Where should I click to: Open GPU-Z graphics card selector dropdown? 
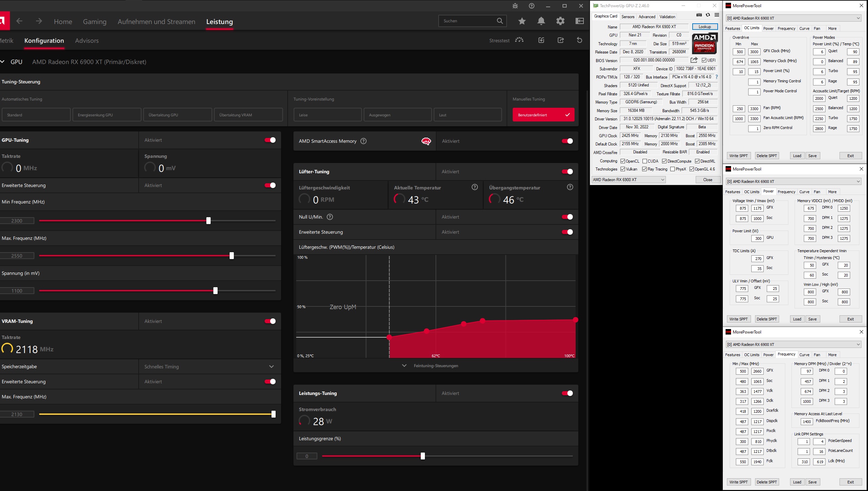(628, 180)
